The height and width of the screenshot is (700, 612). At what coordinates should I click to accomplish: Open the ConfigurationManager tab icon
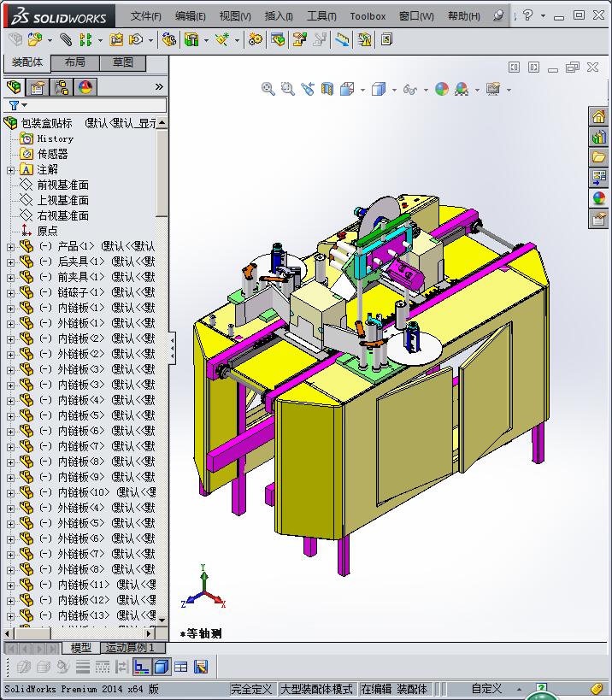tap(62, 86)
